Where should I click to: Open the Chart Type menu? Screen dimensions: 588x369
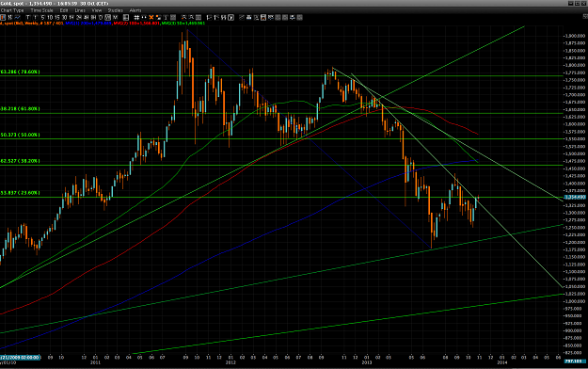click(12, 10)
